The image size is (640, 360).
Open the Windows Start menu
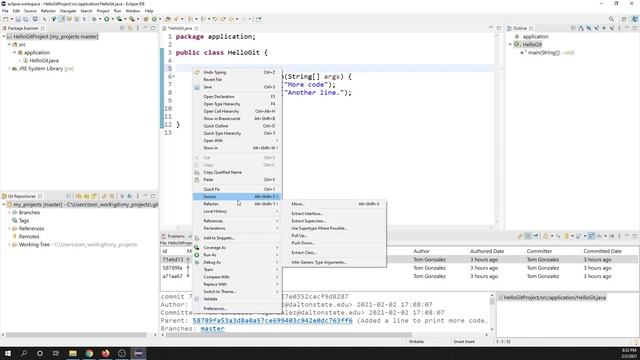tap(8, 353)
